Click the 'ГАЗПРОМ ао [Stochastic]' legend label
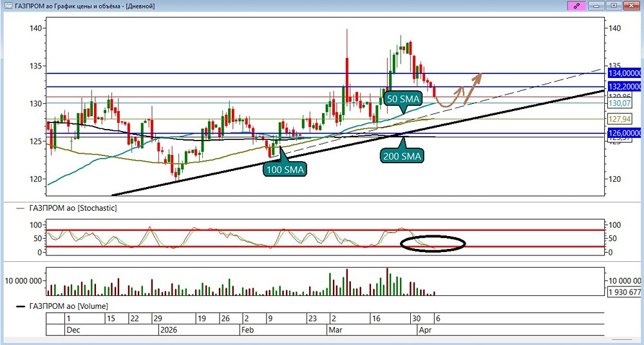644x345 pixels. click(x=73, y=208)
